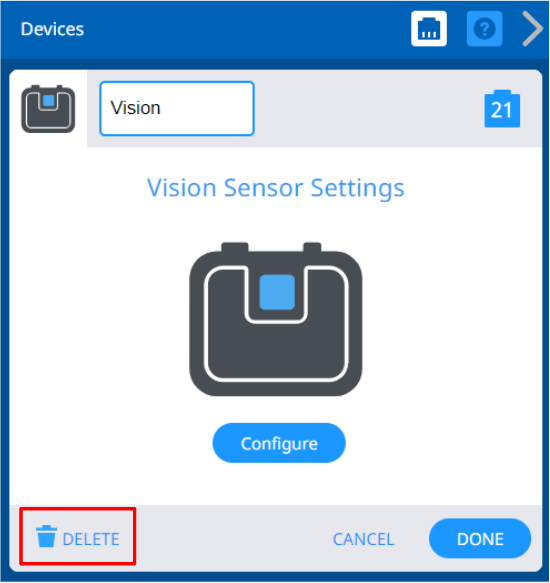The image size is (550, 583).
Task: Click the port 21 badge
Action: (502, 109)
